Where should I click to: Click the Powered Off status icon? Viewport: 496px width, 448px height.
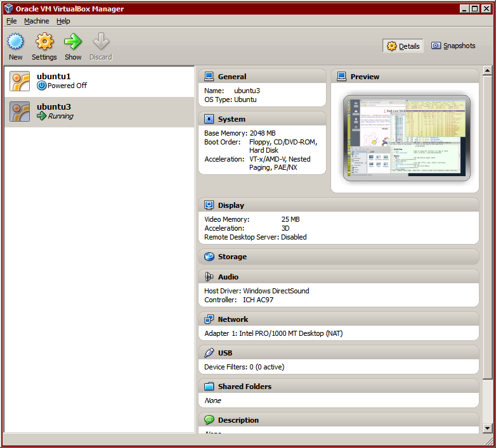click(41, 86)
